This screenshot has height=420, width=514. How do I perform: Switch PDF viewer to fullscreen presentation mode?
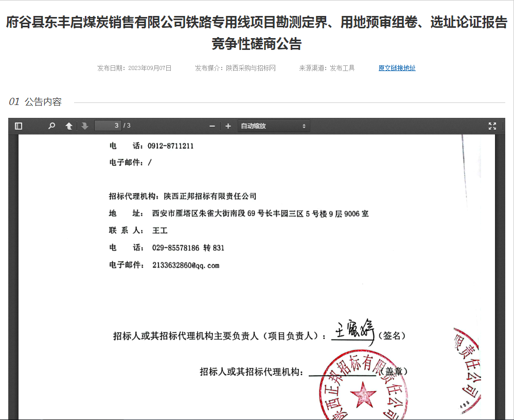(x=492, y=126)
